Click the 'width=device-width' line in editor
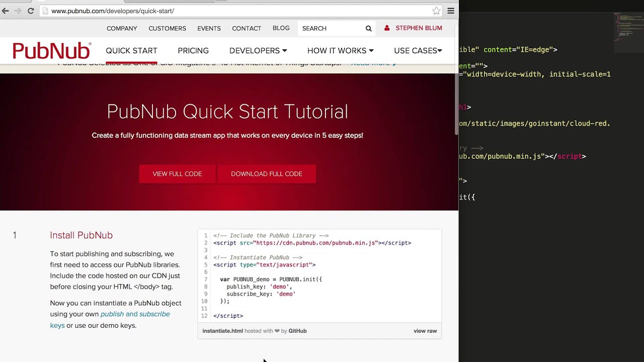 [535, 74]
